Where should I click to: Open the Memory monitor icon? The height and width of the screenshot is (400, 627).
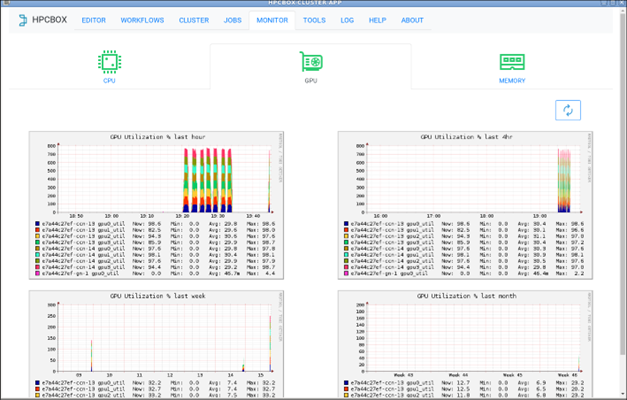pos(512,62)
